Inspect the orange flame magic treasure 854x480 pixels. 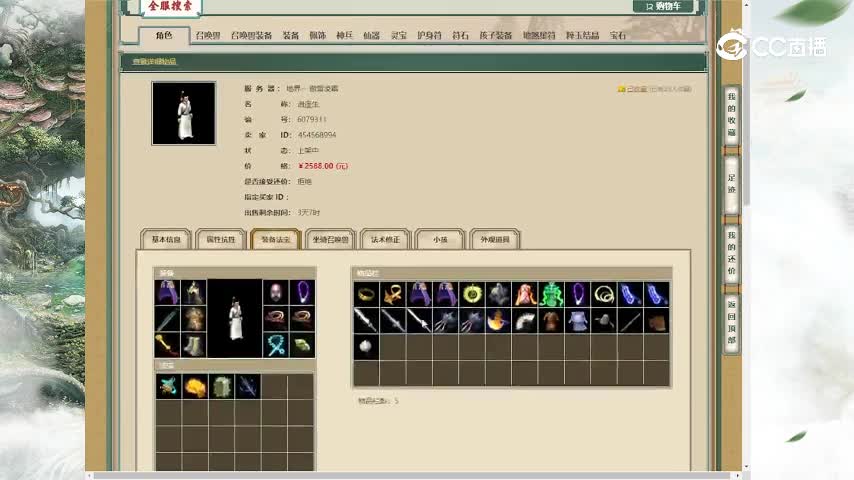coord(194,386)
